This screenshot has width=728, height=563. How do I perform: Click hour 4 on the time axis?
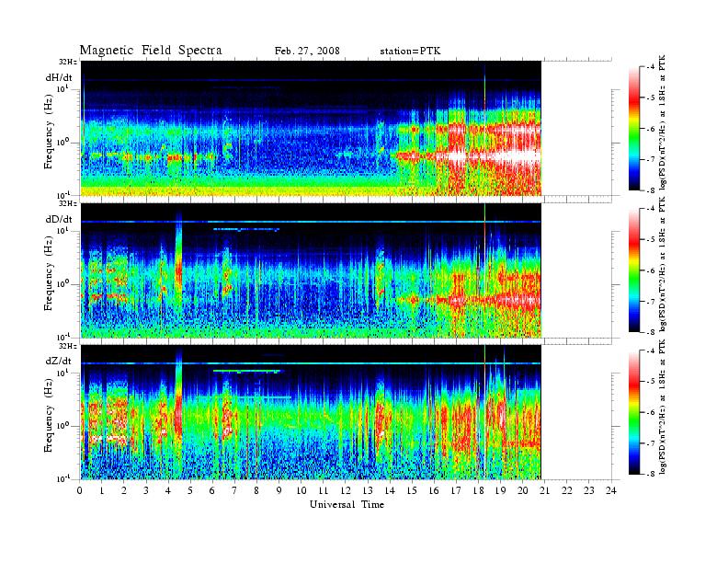tap(168, 491)
